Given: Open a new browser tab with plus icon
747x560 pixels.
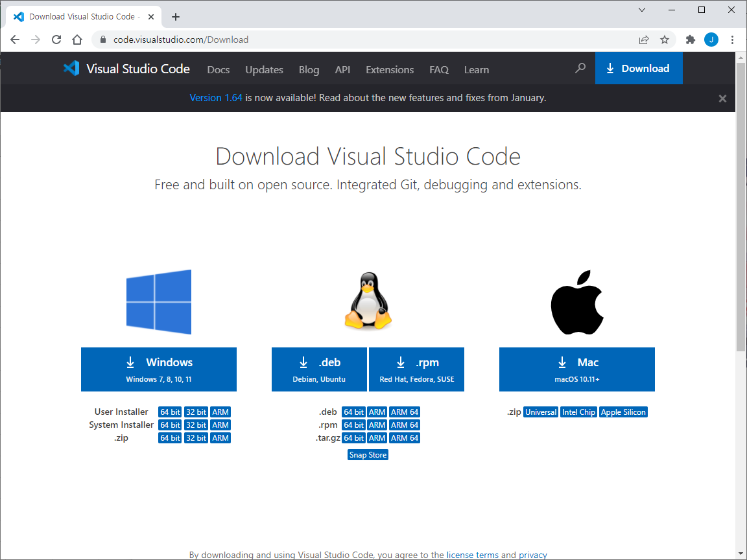Looking at the screenshot, I should 176,17.
